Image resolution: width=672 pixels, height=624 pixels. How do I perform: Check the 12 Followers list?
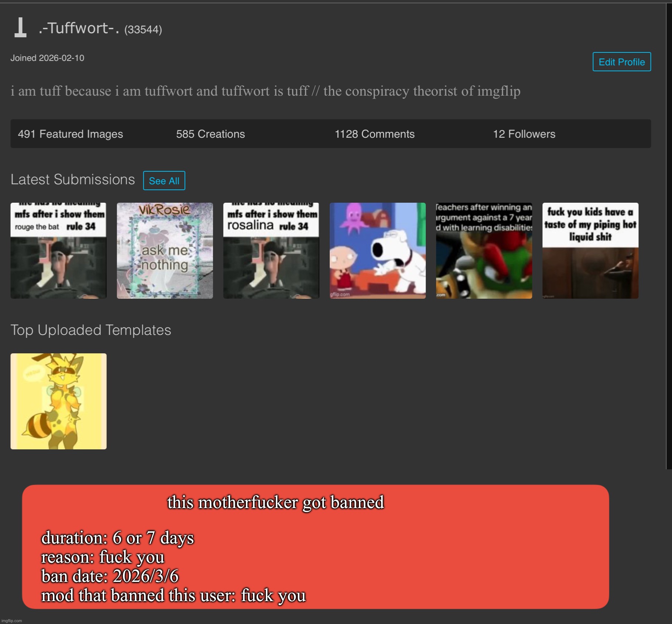524,134
